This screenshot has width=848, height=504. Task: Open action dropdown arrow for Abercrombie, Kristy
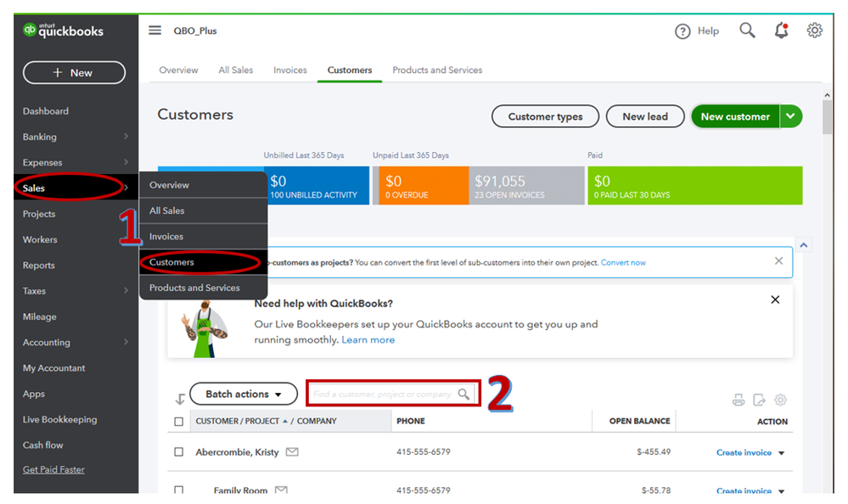[782, 453]
